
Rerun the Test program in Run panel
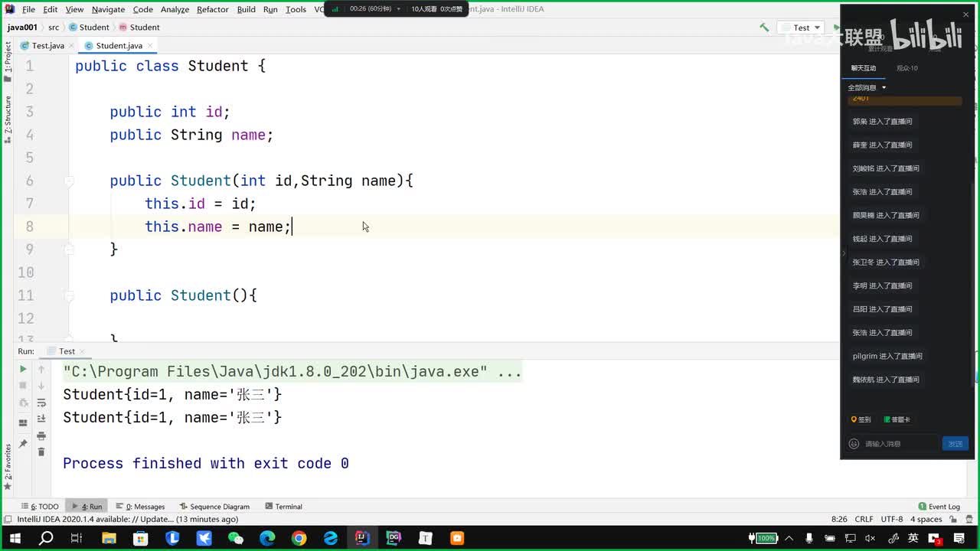click(x=23, y=369)
